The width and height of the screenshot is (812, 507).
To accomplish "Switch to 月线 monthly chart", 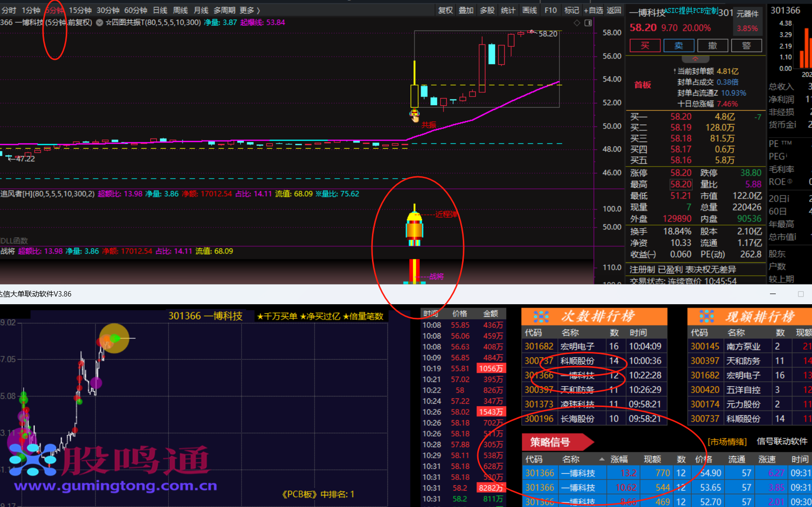I will (x=201, y=10).
